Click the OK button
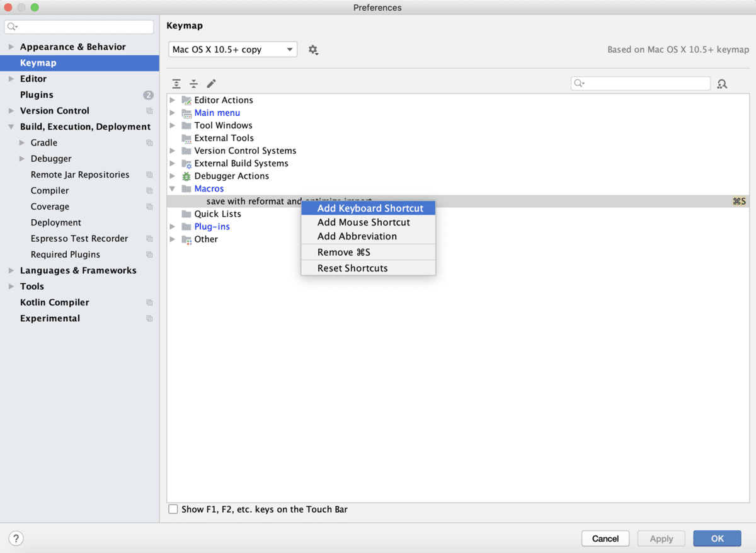The height and width of the screenshot is (553, 756). point(718,539)
